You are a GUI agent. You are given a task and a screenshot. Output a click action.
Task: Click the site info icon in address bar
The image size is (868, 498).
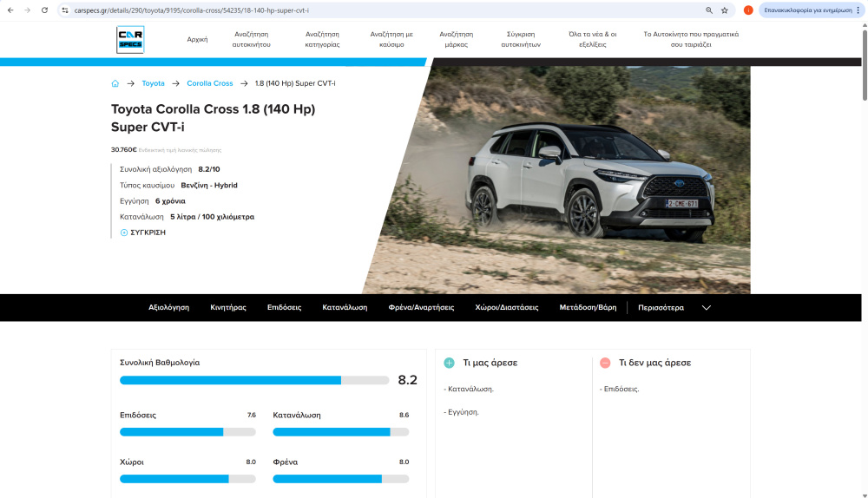(65, 10)
